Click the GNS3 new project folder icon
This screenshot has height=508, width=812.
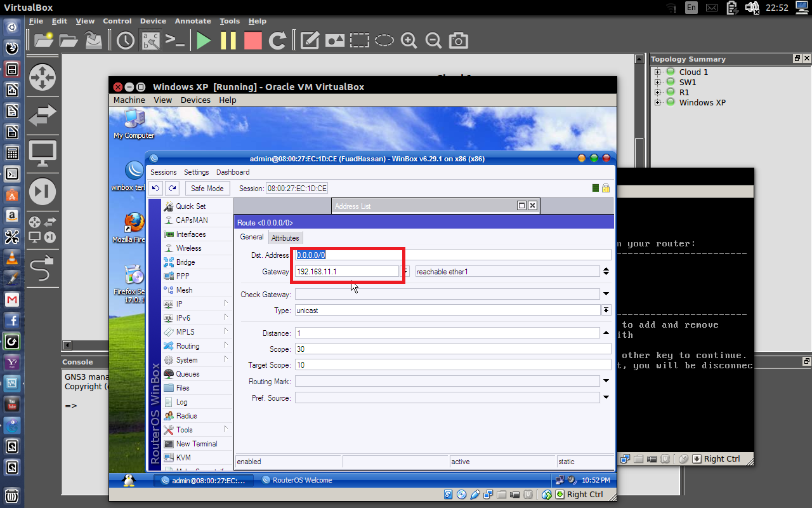point(44,41)
